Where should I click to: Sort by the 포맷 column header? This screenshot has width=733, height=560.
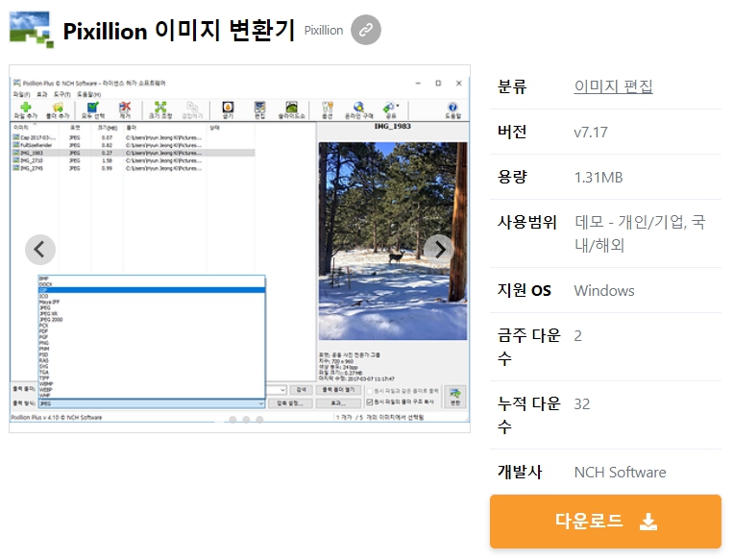(75, 127)
